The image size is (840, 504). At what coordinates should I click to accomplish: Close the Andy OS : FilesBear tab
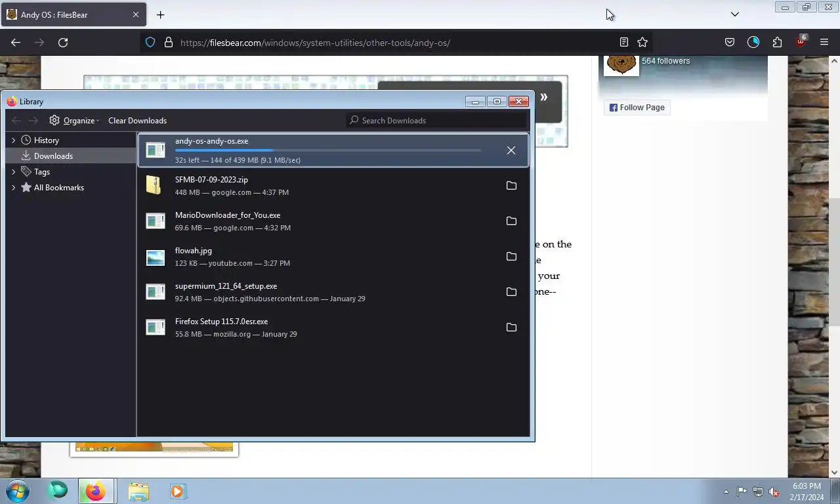pyautogui.click(x=136, y=14)
